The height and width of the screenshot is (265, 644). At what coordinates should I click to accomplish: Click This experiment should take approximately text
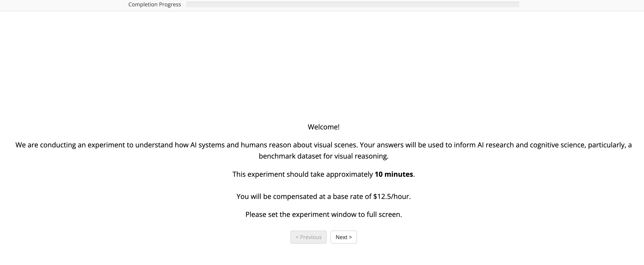coord(303,174)
